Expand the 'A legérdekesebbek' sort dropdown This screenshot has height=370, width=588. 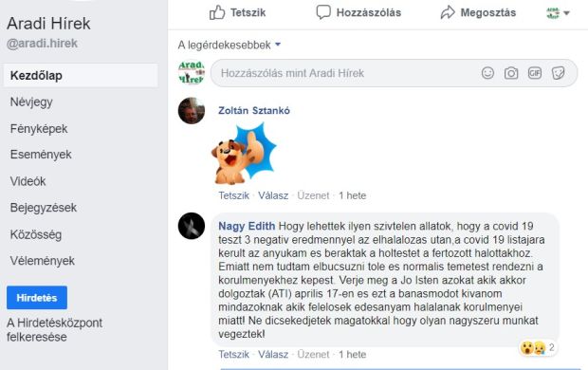230,45
